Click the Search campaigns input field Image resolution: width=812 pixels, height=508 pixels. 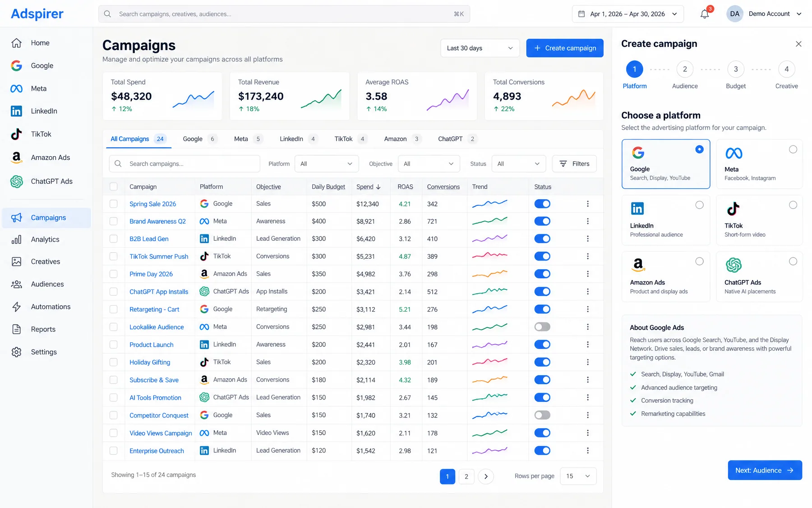[185, 164]
